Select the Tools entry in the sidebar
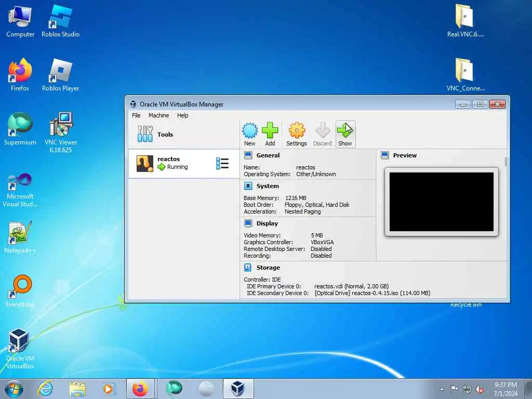The height and width of the screenshot is (399, 532). click(x=183, y=135)
